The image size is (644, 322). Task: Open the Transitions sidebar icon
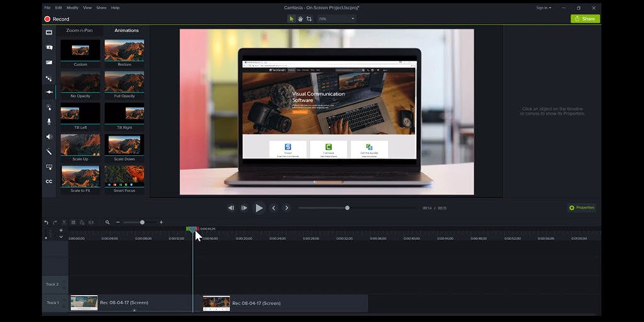(49, 62)
